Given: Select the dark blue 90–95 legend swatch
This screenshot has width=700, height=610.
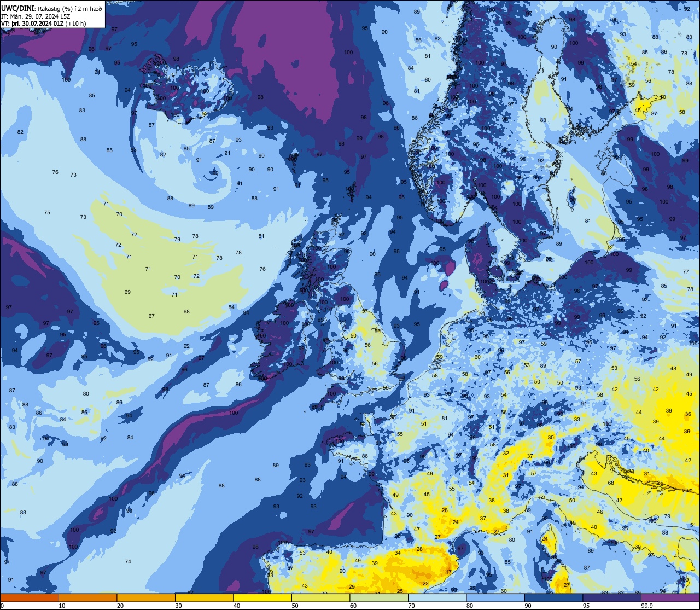Looking at the screenshot, I should click(x=553, y=597).
